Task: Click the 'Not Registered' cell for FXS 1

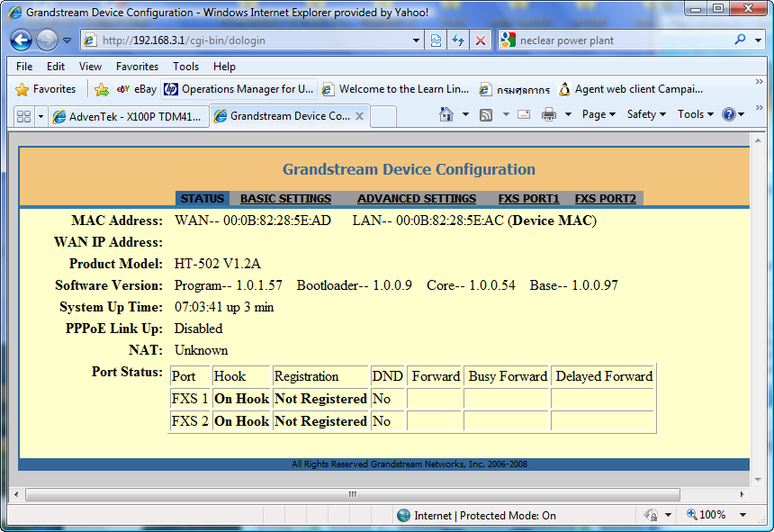Action: pos(321,399)
